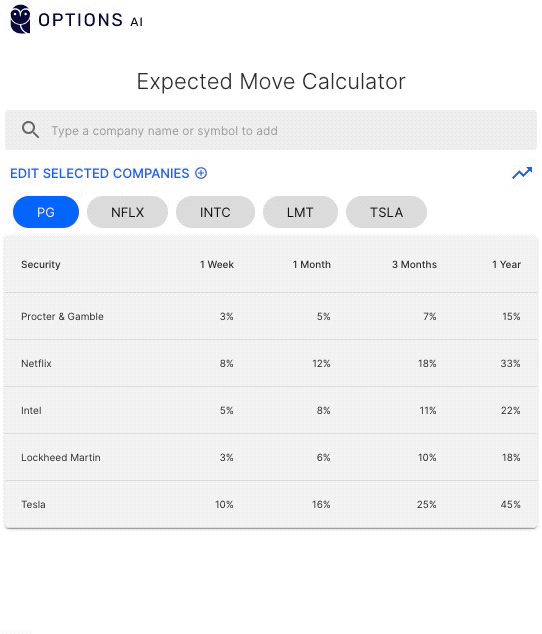Click the Security column header
The image size is (542, 634).
pos(41,264)
